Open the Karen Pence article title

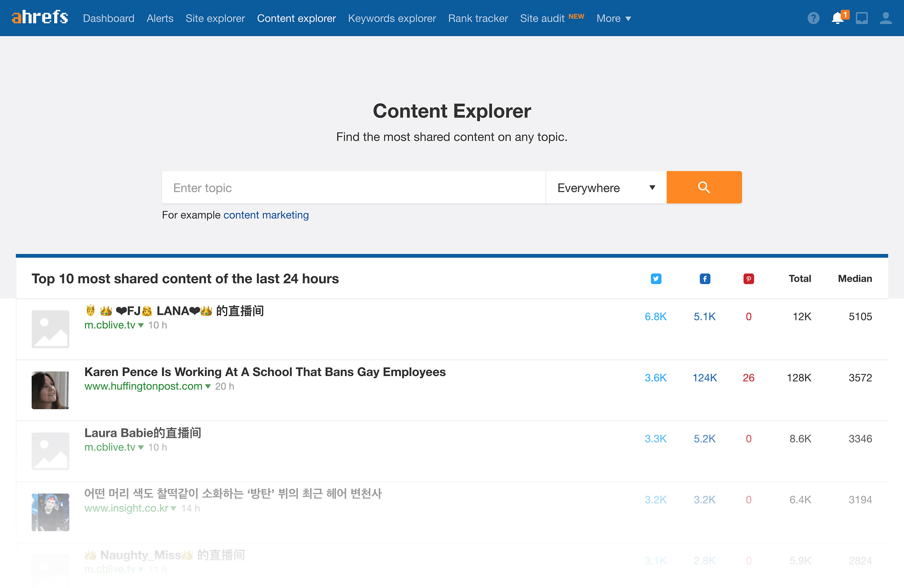pos(265,372)
